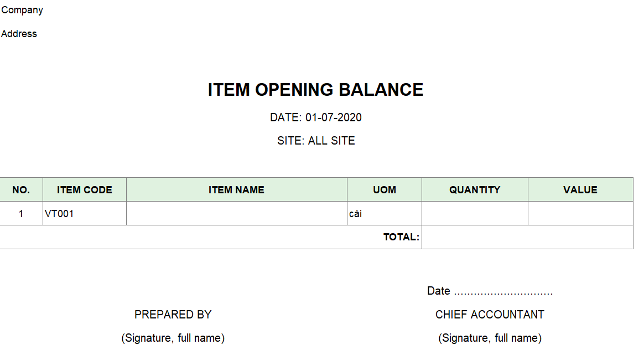Image resolution: width=644 pixels, height=360 pixels.
Task: Select row number 1 cell
Action: click(x=21, y=214)
